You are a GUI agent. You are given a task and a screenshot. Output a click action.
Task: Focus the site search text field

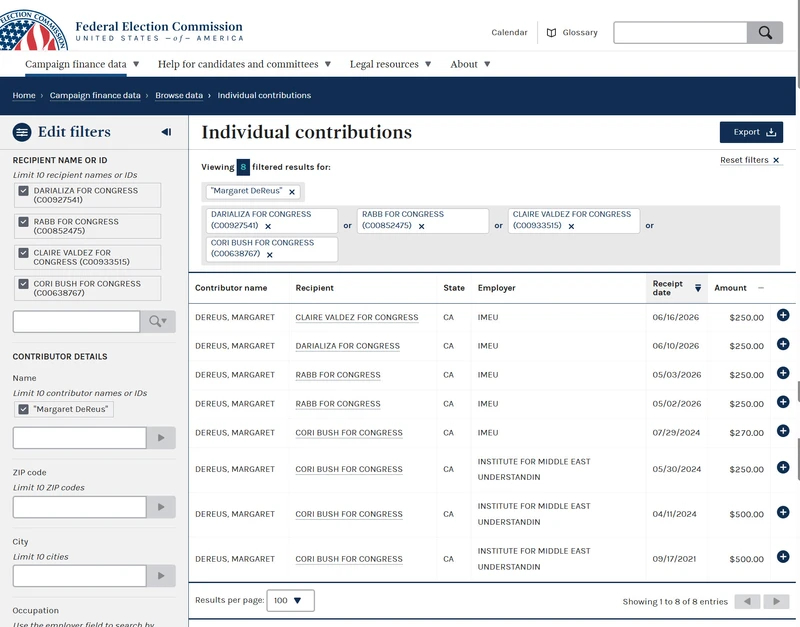(x=681, y=33)
